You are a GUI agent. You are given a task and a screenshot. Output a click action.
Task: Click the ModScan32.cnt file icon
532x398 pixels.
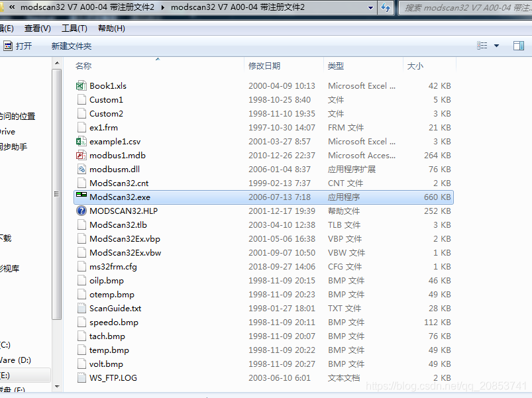coord(81,183)
